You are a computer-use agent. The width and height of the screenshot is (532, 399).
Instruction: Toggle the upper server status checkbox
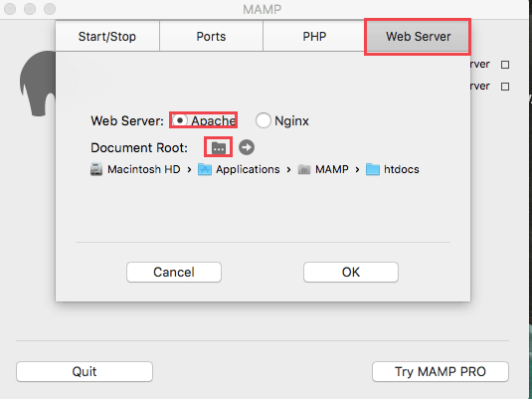[x=505, y=65]
